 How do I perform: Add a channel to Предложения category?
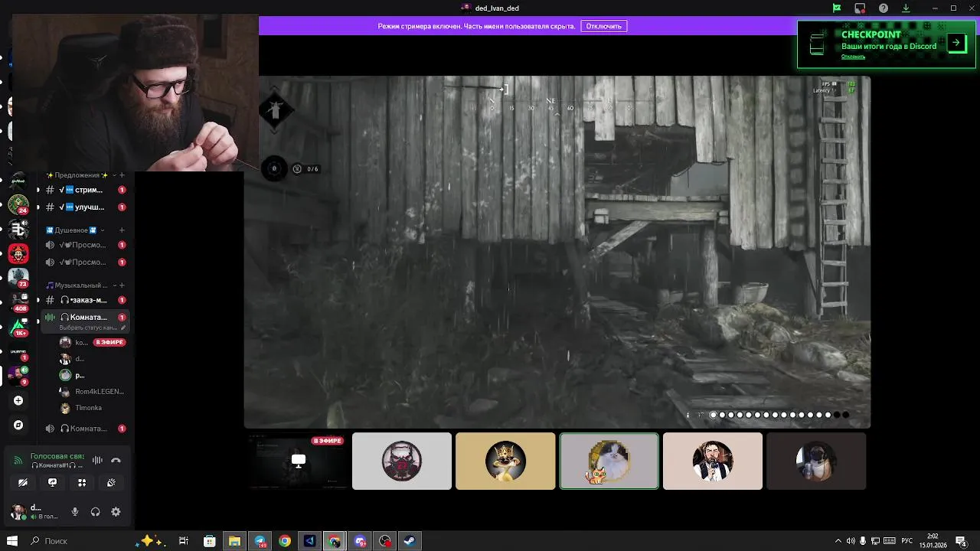tap(121, 175)
